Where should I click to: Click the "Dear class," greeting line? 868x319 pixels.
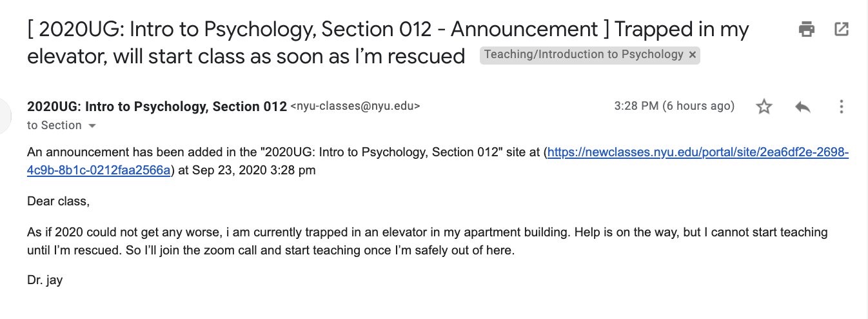pyautogui.click(x=58, y=201)
